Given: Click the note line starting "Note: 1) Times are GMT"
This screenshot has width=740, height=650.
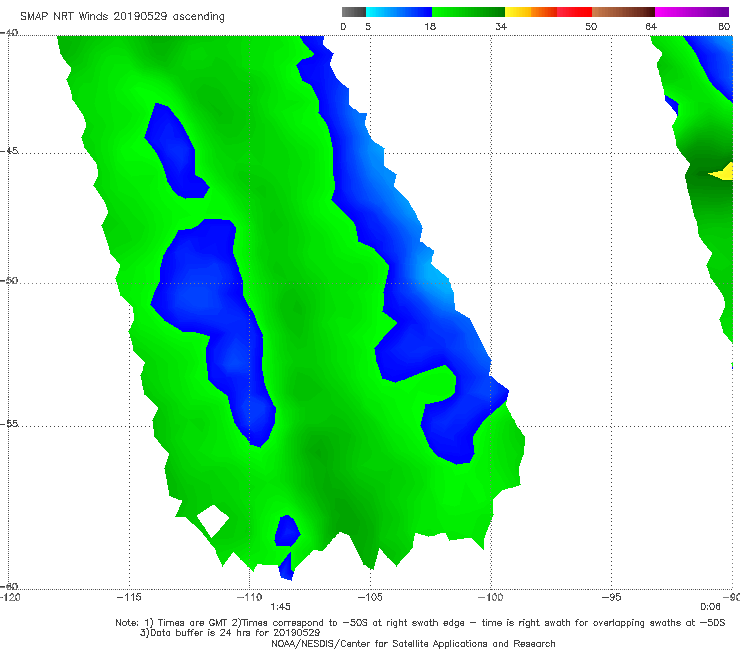Looking at the screenshot, I should pos(420,623).
